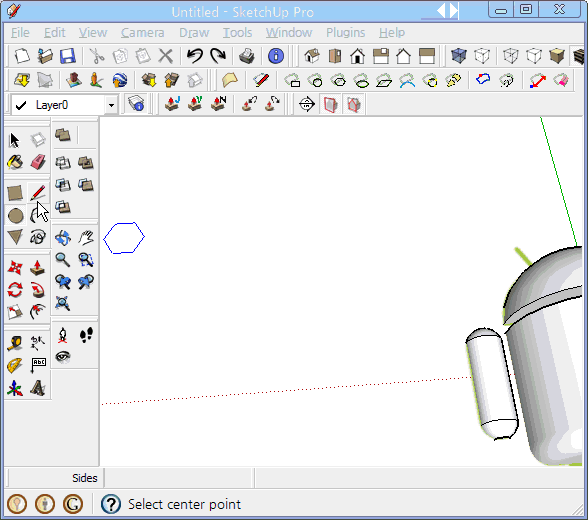Open the Layer0 layer combo box
This screenshot has width=588, height=520.
64,105
